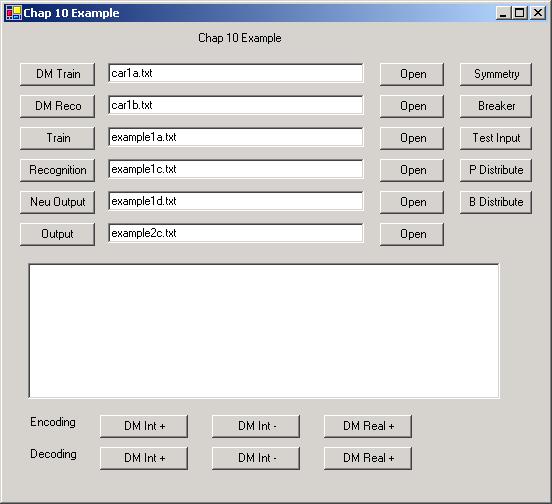The width and height of the screenshot is (552, 504).
Task: Click the Symmetry button
Action: 496,74
